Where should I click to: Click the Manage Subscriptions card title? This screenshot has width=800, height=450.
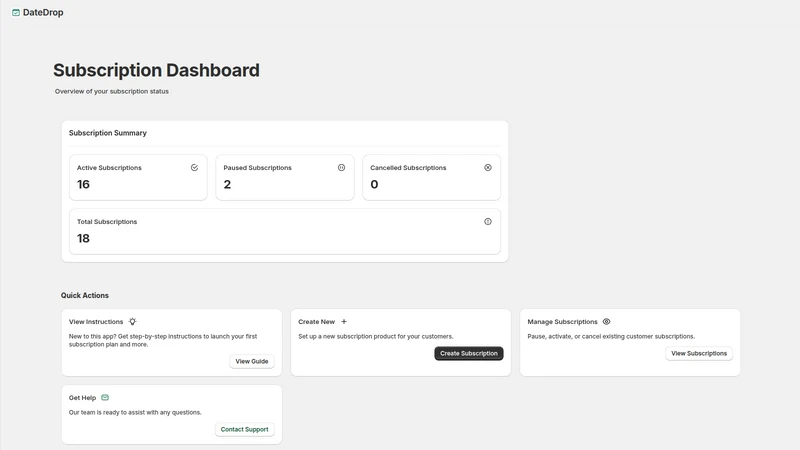point(562,322)
